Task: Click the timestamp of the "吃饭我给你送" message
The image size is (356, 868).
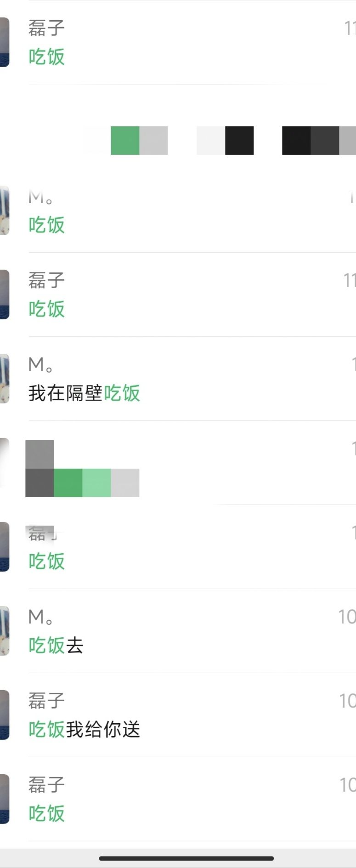Action: (x=348, y=701)
